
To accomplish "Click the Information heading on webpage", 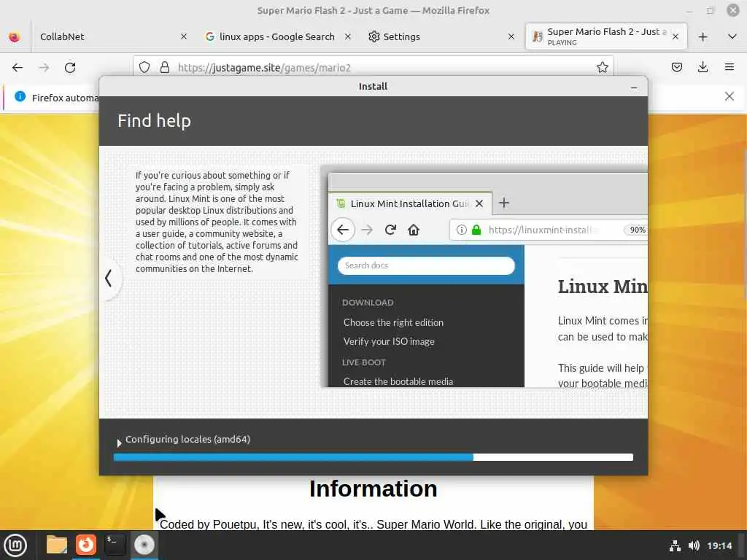I will point(373,489).
